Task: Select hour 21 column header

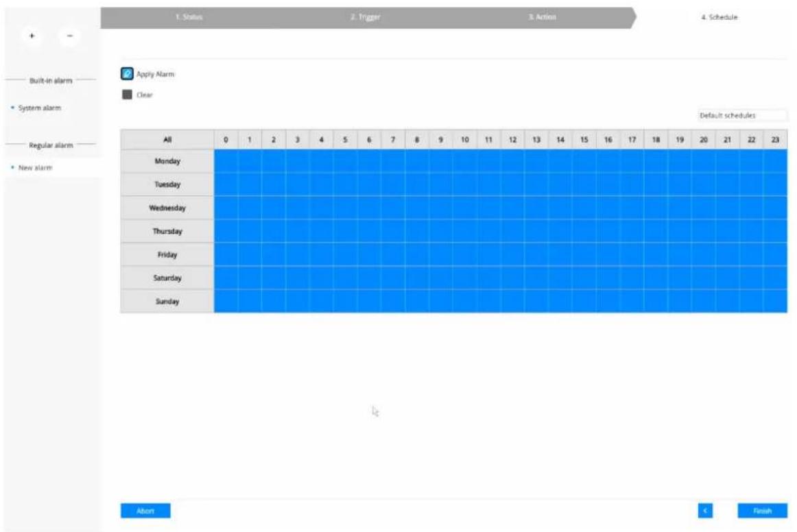Action: [x=727, y=140]
